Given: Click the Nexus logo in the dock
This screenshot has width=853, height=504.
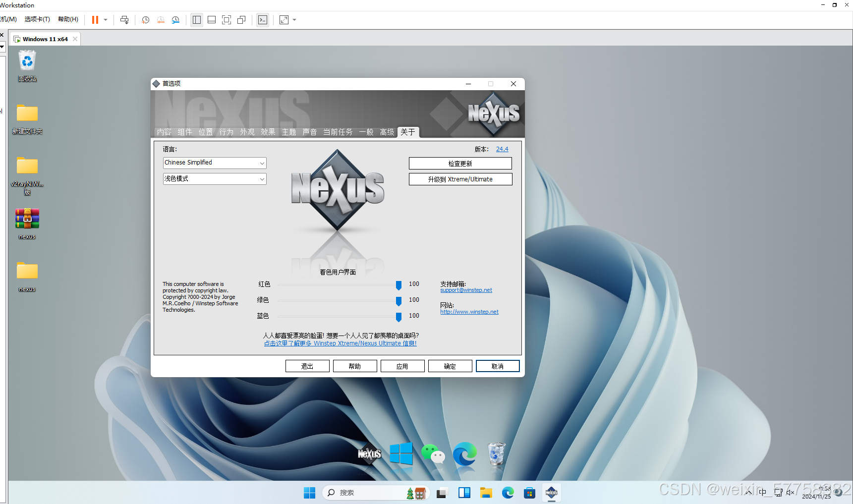Looking at the screenshot, I should (370, 453).
